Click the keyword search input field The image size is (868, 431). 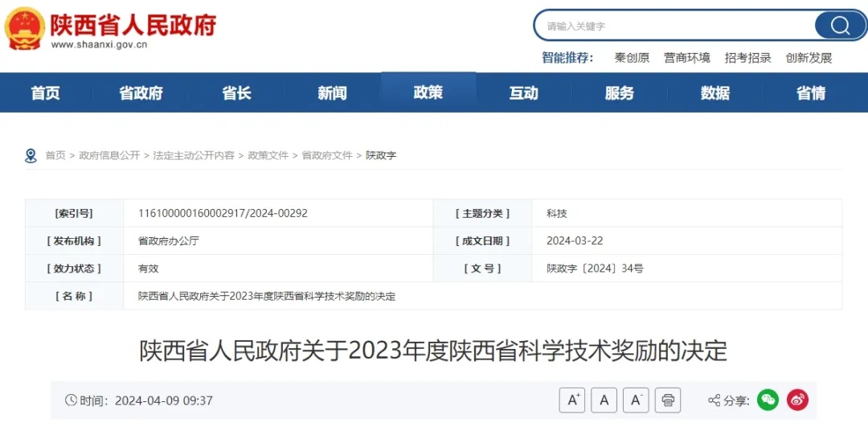coord(675,26)
